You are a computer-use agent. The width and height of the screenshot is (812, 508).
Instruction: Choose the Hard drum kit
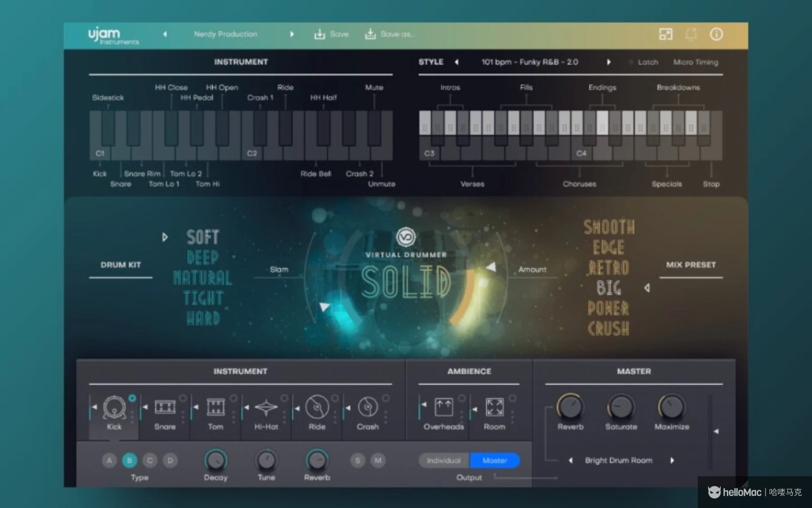click(203, 319)
